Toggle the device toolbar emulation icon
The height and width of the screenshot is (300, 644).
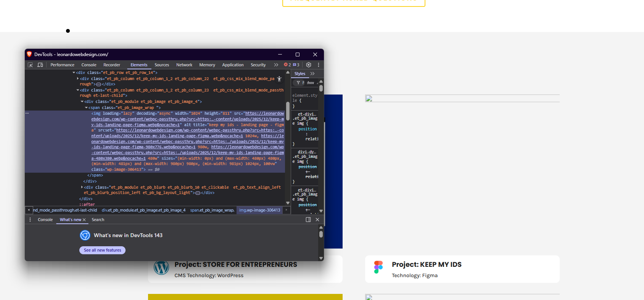[40, 65]
